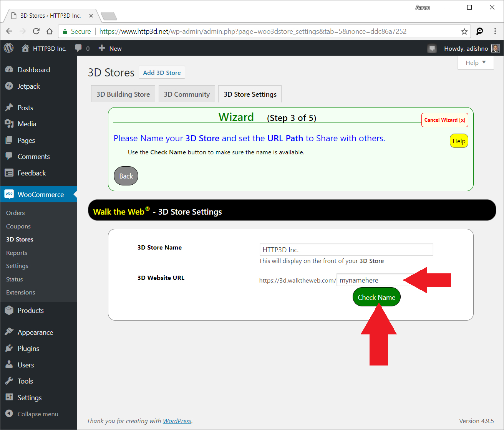Viewport: 504px width, 430px height.
Task: Open the New content menu
Action: pos(110,48)
